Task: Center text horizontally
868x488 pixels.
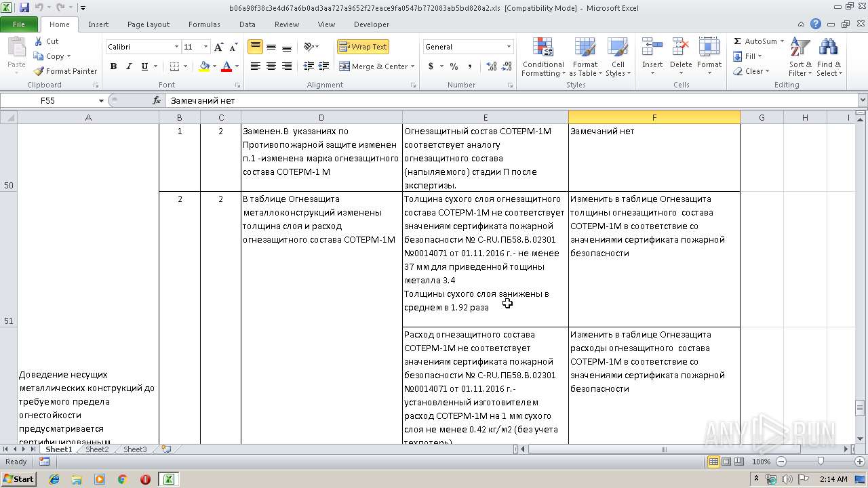Action: [271, 66]
